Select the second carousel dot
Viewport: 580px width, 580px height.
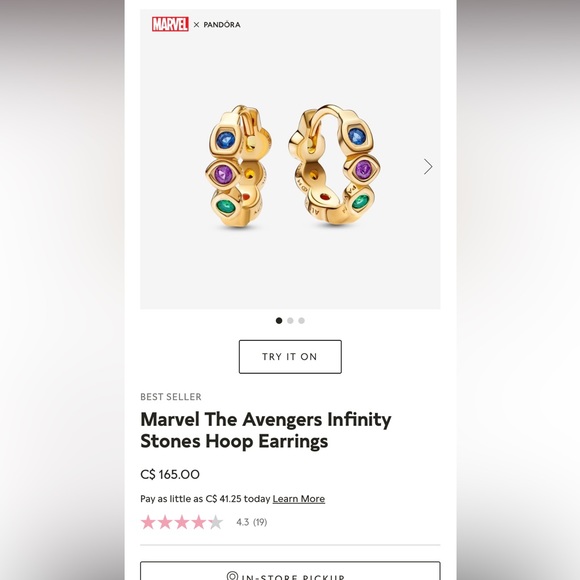tap(290, 320)
